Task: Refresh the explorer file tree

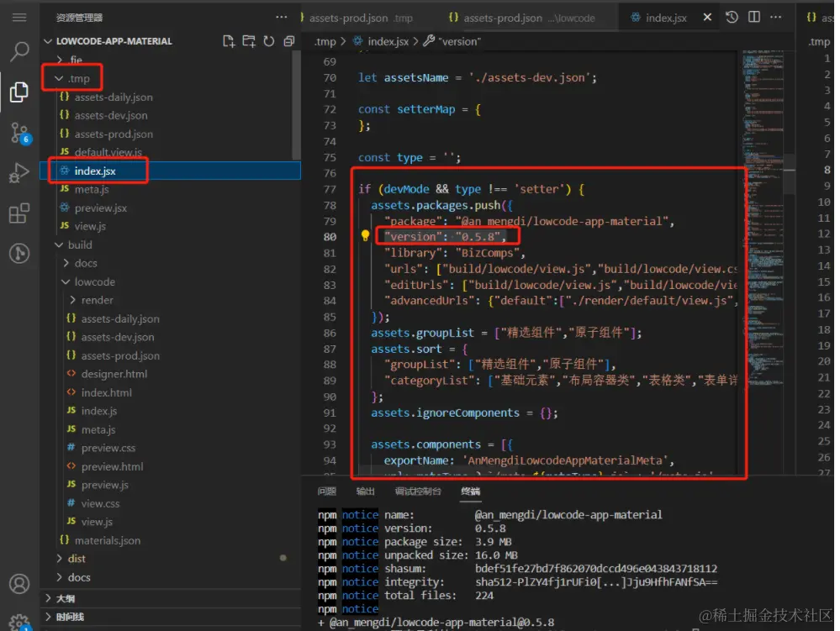Action: tap(269, 41)
